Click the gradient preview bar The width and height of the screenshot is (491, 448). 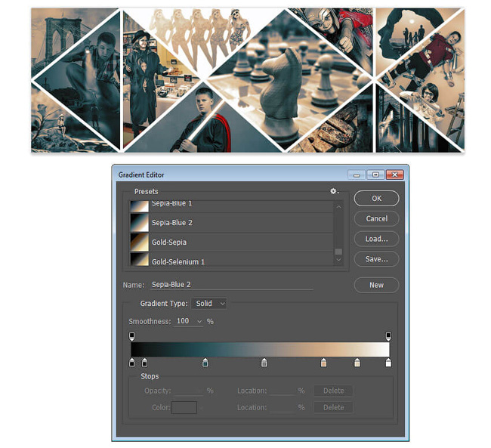[x=260, y=349]
